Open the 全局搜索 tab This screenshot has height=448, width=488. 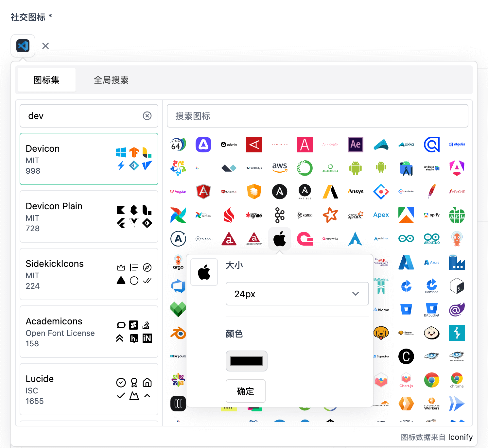pyautogui.click(x=111, y=80)
